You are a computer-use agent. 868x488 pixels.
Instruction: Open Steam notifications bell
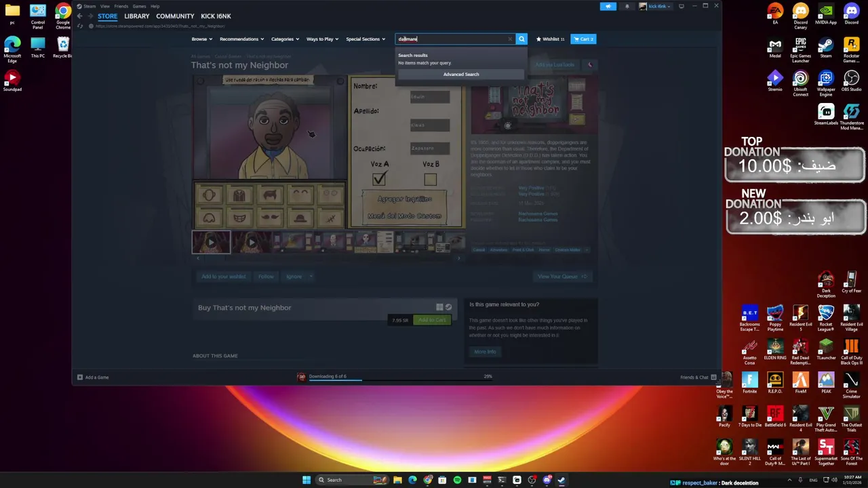click(x=627, y=6)
